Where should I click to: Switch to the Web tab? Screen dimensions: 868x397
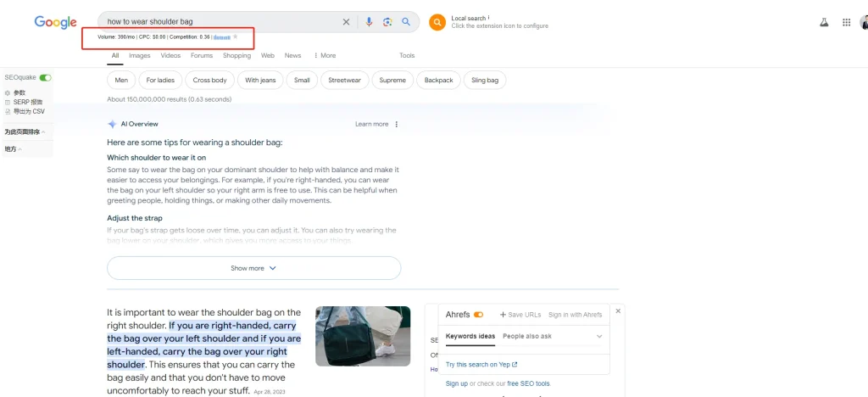(x=268, y=55)
